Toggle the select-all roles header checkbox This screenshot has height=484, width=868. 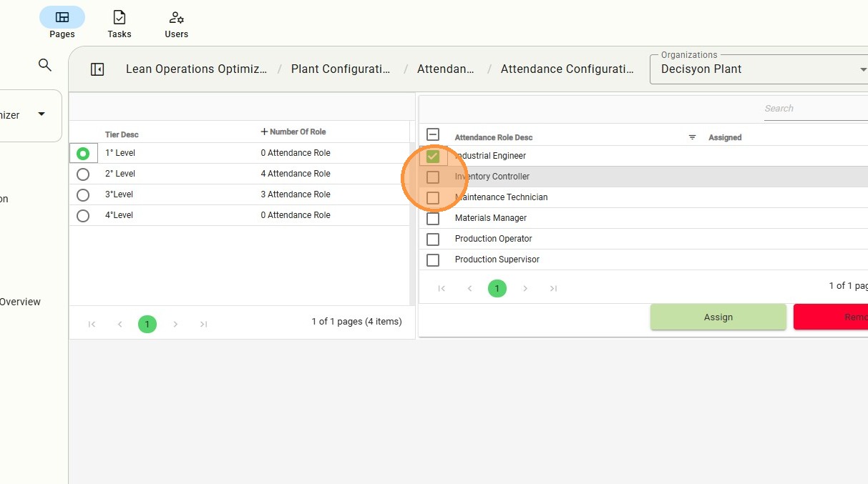click(x=433, y=134)
